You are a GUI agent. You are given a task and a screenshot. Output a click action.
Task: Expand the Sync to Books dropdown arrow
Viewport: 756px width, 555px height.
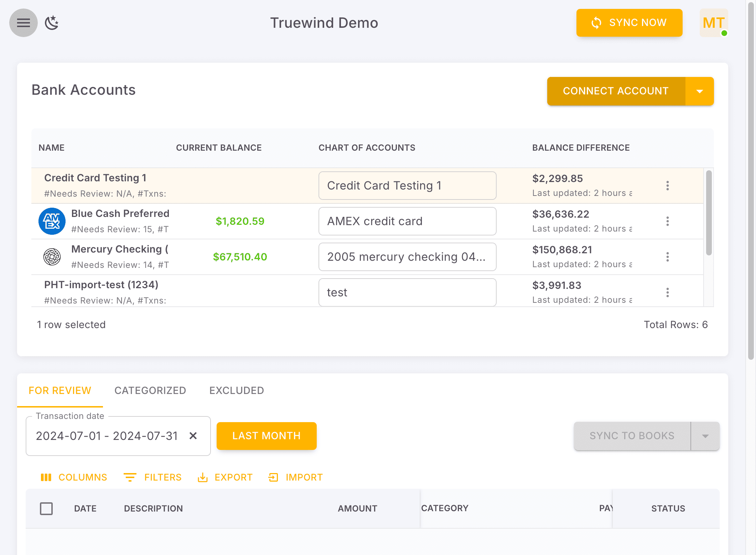click(x=705, y=436)
